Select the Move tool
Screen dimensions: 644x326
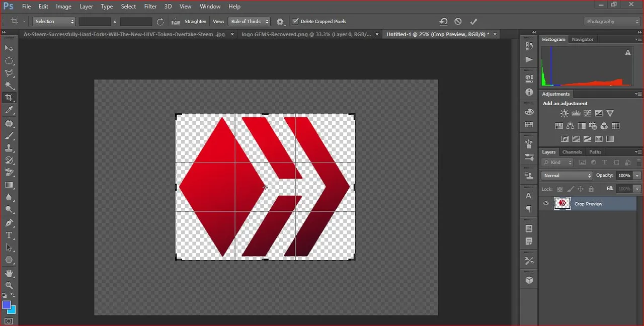coord(9,48)
